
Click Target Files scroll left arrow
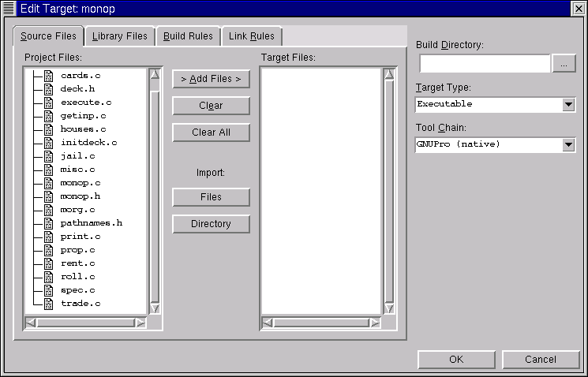(268, 323)
